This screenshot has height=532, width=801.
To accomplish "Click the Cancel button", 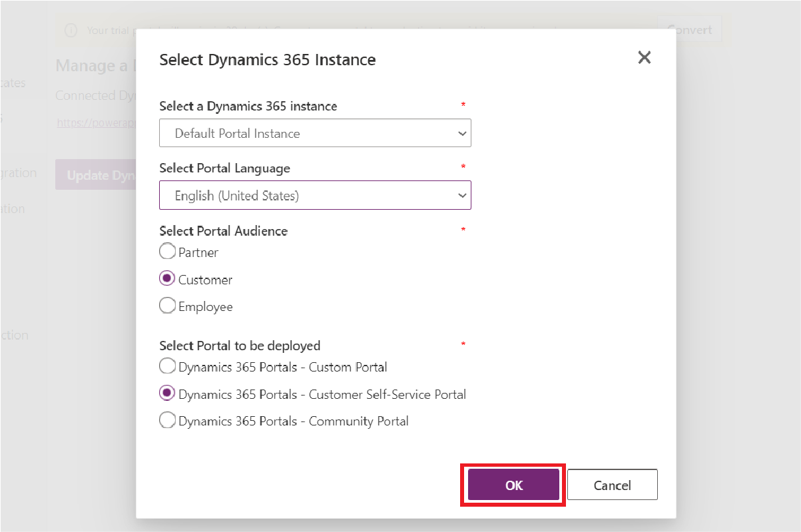I will (613, 485).
